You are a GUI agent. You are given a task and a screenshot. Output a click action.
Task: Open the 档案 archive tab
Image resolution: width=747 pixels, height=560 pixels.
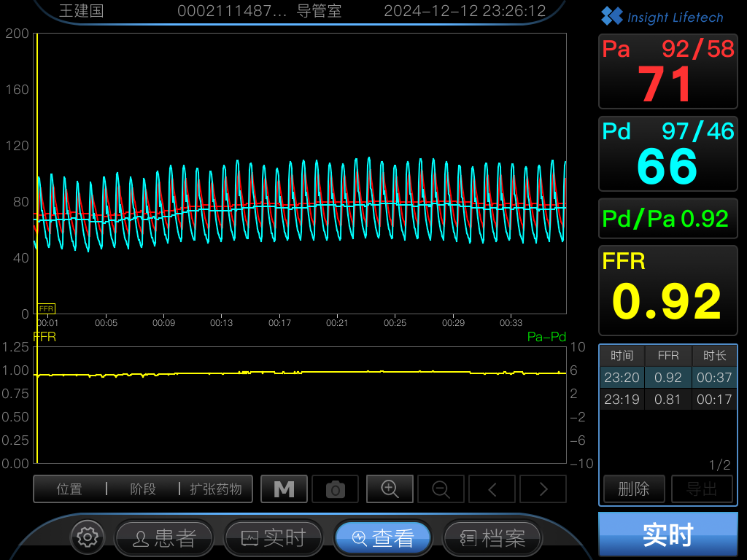click(x=492, y=538)
